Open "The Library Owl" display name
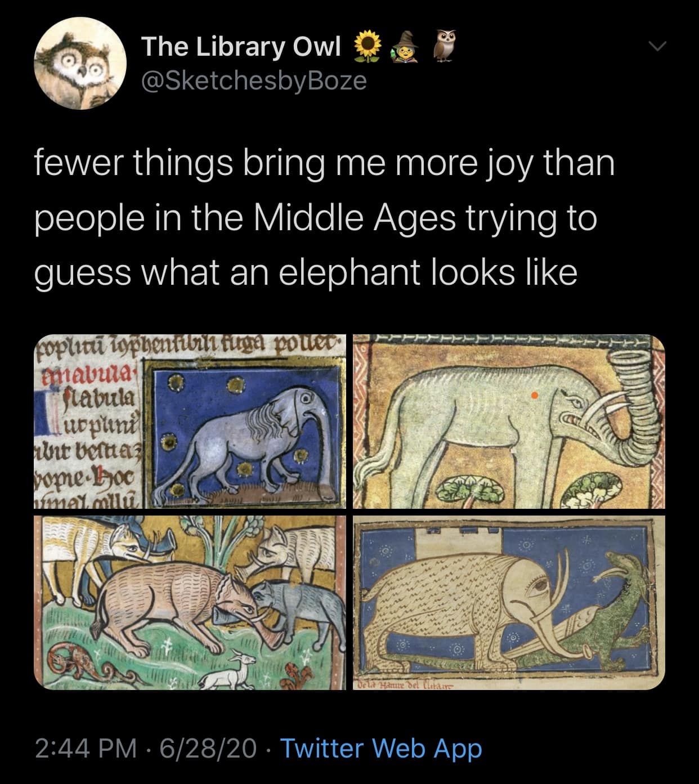 pyautogui.click(x=241, y=47)
